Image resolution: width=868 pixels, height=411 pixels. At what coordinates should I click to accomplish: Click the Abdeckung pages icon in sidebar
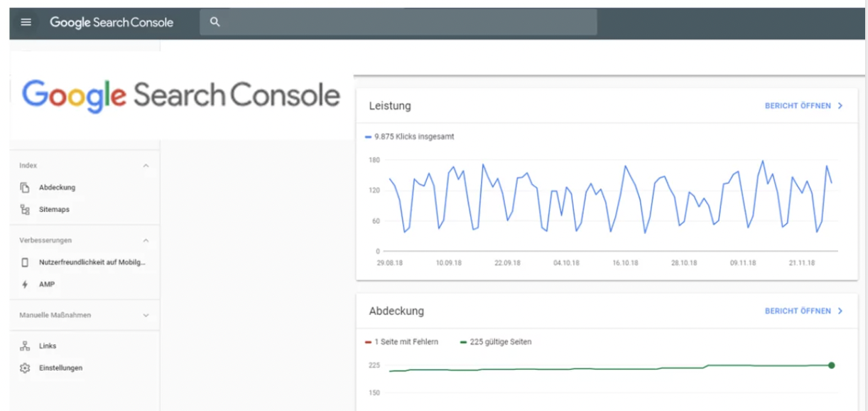point(25,188)
